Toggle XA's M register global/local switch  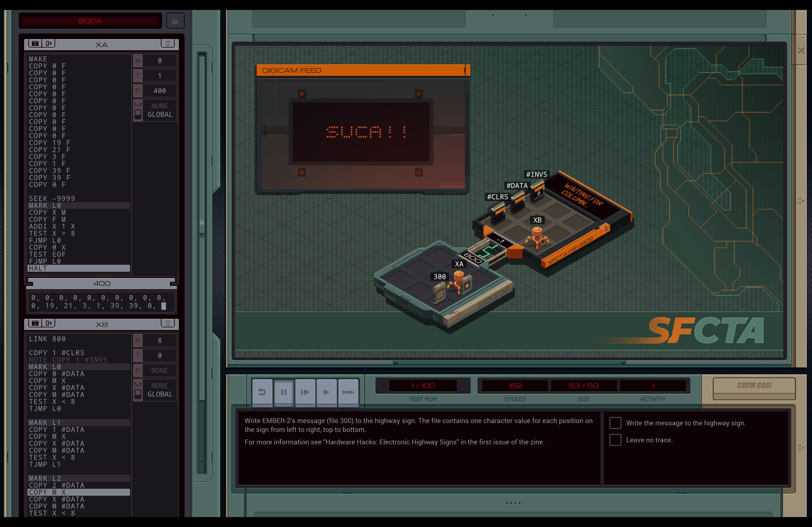(138, 114)
